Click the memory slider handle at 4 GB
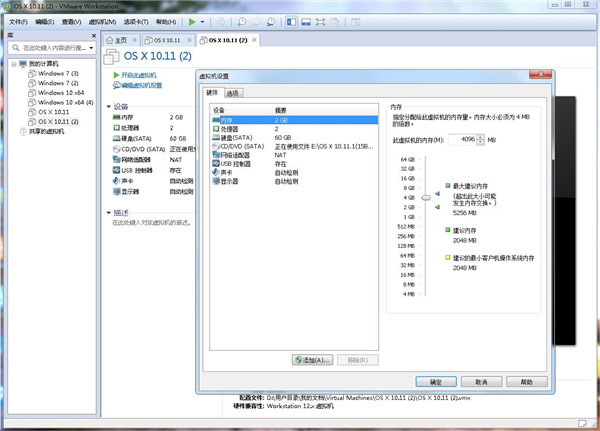The height and width of the screenshot is (431, 600). [x=426, y=198]
